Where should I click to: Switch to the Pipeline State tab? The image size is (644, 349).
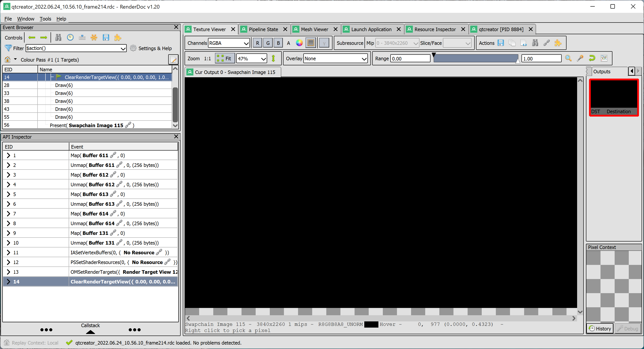(263, 29)
